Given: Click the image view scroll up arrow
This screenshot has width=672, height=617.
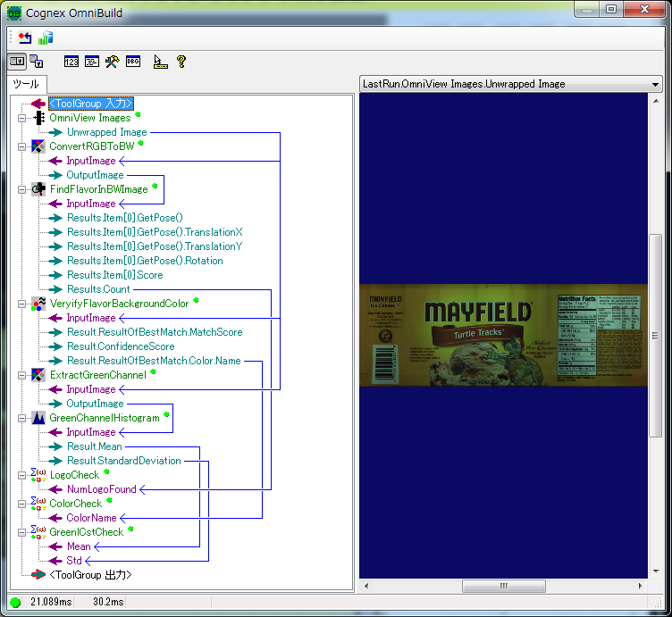Looking at the screenshot, I should point(656,101).
